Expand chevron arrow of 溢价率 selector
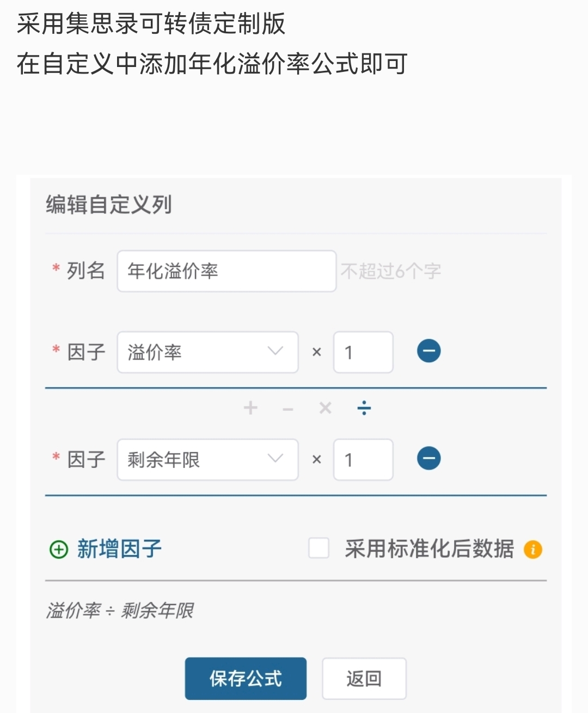Image resolution: width=588 pixels, height=713 pixels. click(x=275, y=351)
